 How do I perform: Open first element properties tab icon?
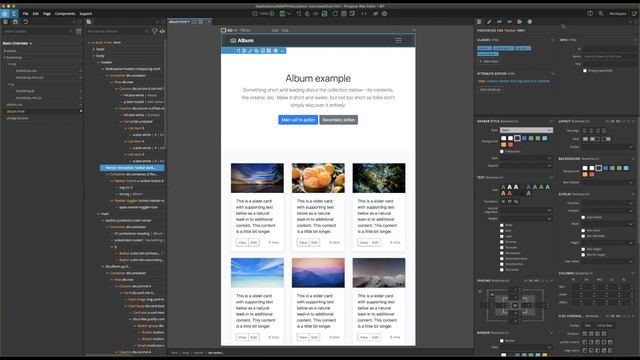point(479,22)
